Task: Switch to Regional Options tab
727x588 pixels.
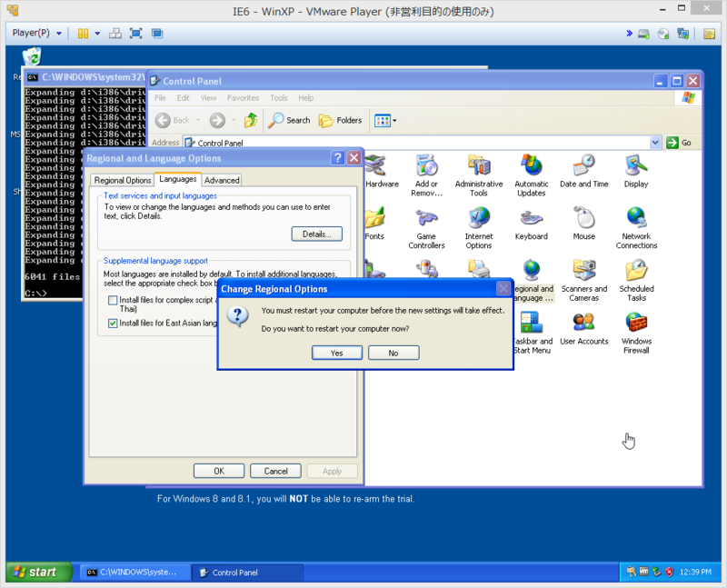Action: pos(123,180)
